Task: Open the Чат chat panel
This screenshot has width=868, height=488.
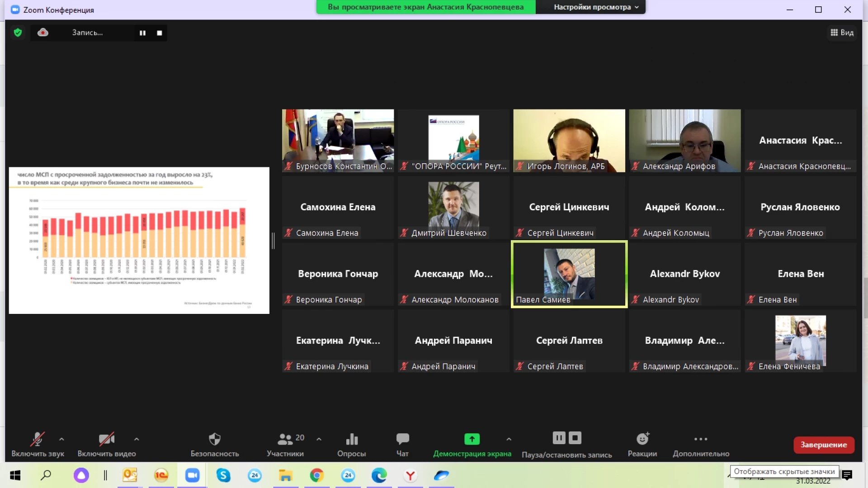Action: click(x=402, y=445)
